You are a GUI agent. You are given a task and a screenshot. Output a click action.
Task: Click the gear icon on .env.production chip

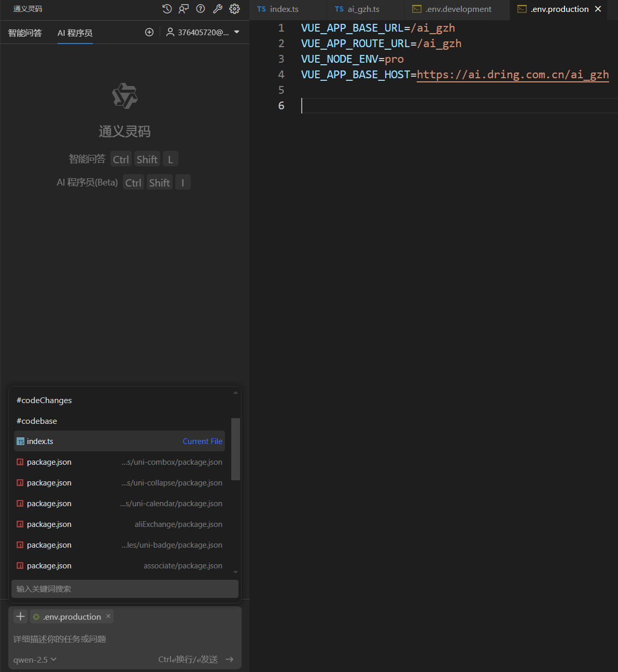36,617
